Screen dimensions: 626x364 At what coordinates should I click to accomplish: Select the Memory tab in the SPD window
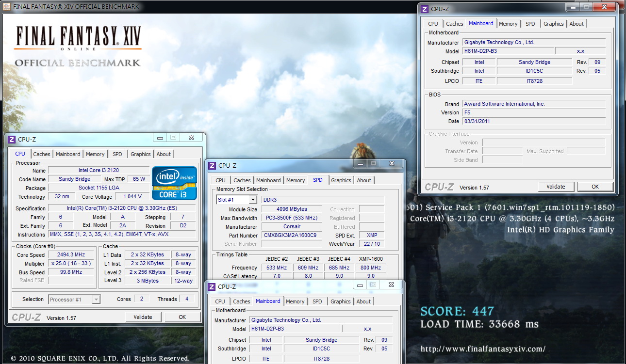click(x=296, y=180)
